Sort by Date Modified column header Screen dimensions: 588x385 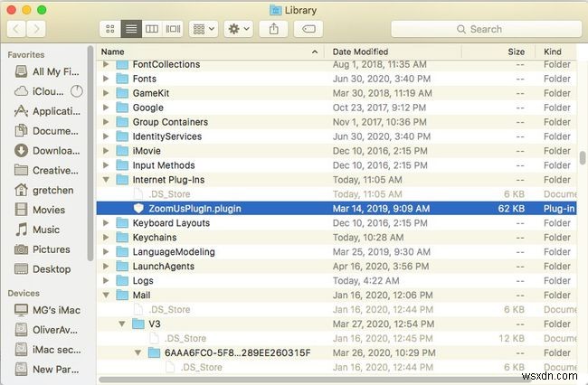coord(393,52)
